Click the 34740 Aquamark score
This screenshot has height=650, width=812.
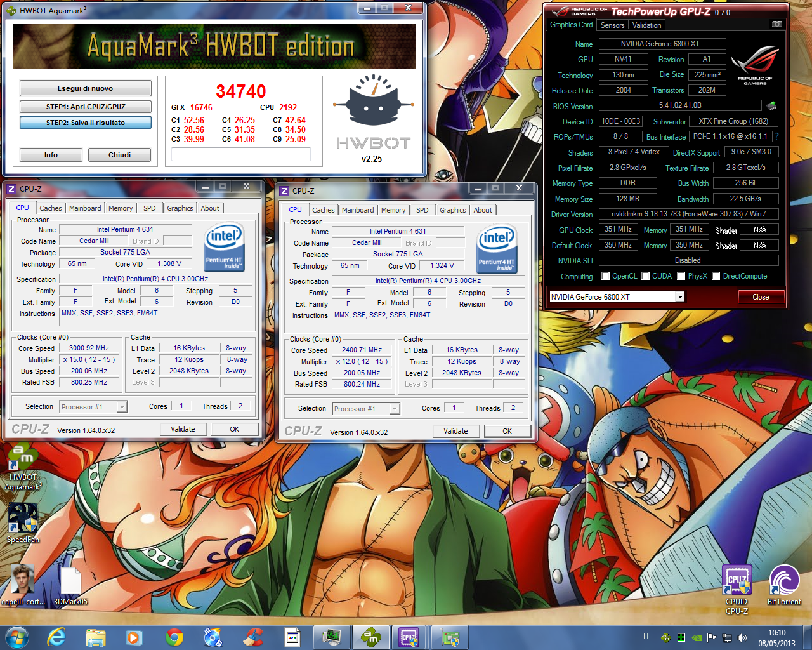pos(240,91)
